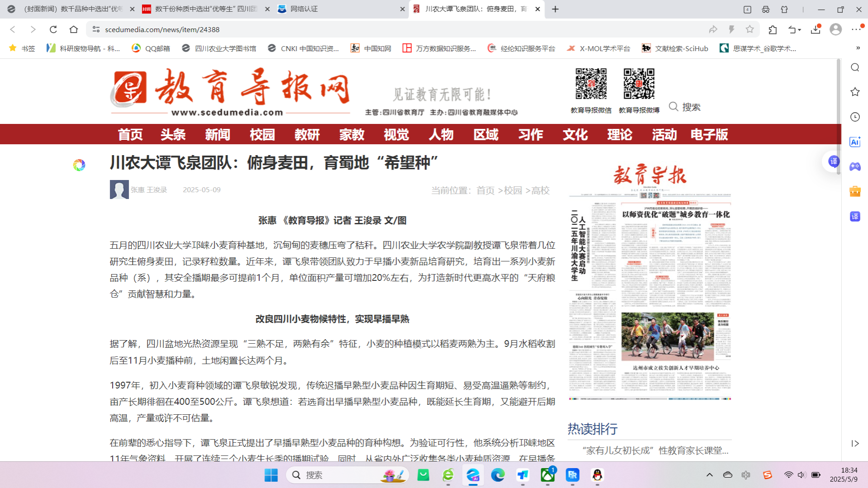Click the page vertical scrollbar

839,118
